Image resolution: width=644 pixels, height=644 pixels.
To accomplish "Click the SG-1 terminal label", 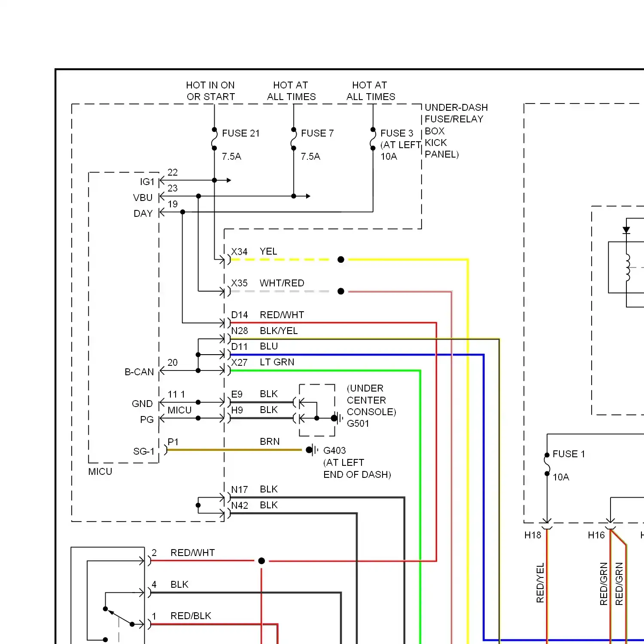I will tap(143, 451).
